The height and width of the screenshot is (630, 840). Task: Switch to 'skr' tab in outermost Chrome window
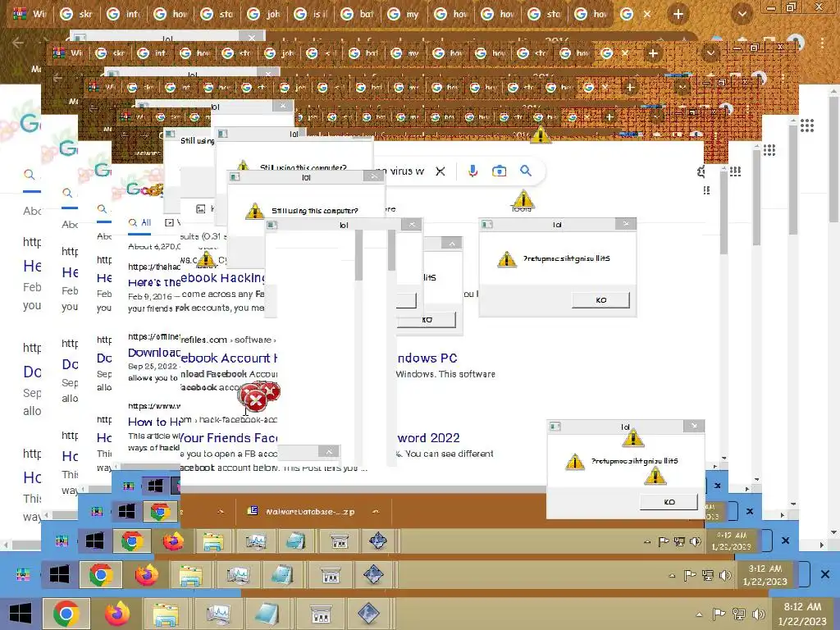point(78,14)
